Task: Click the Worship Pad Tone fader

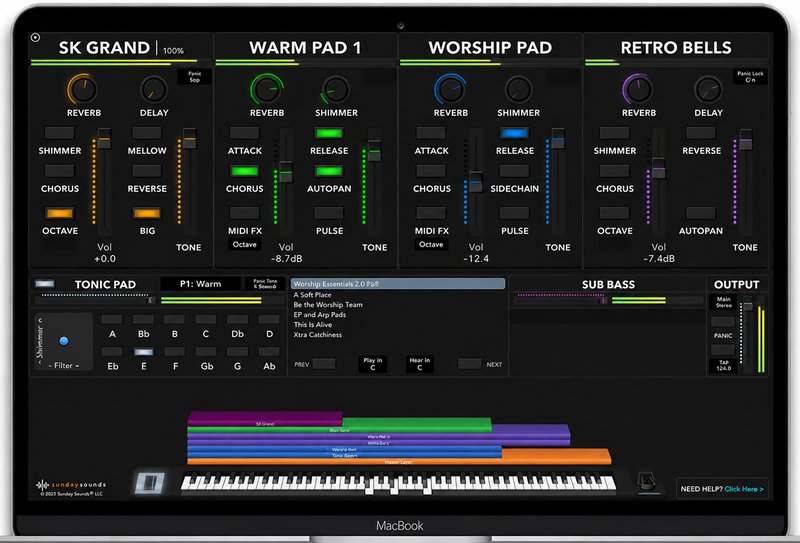Action: coord(558,138)
